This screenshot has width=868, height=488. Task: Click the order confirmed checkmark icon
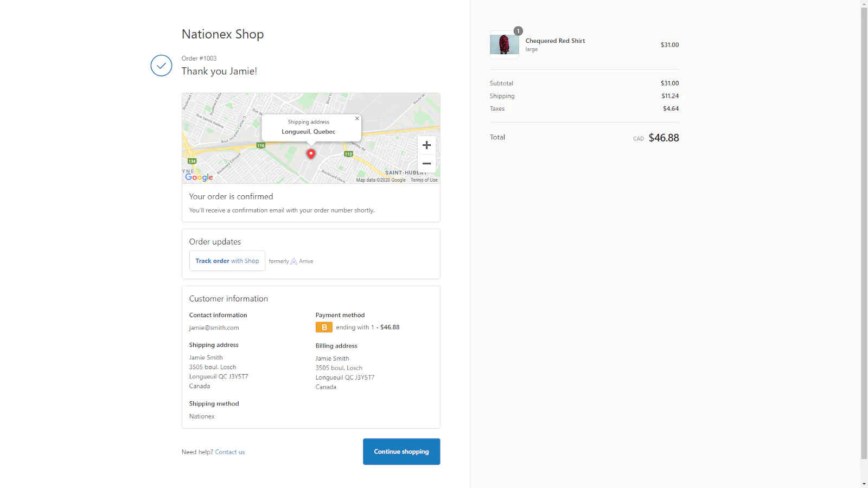pos(161,66)
